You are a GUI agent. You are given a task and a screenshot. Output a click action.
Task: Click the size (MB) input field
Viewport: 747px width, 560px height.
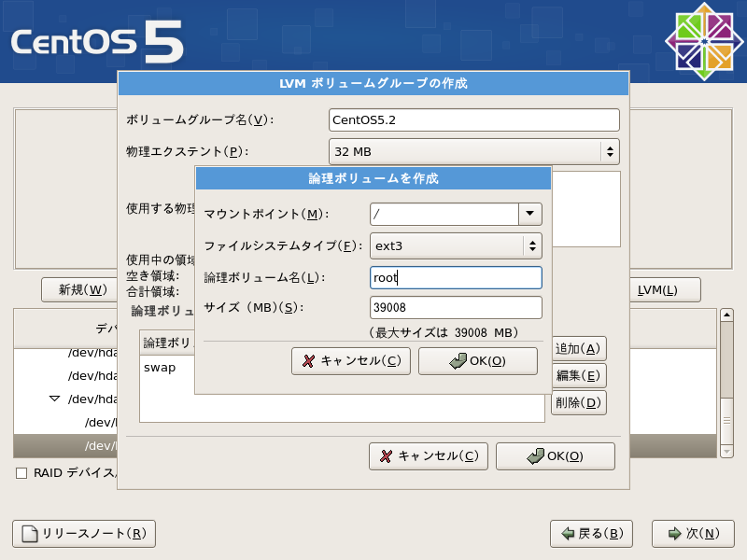tap(456, 308)
